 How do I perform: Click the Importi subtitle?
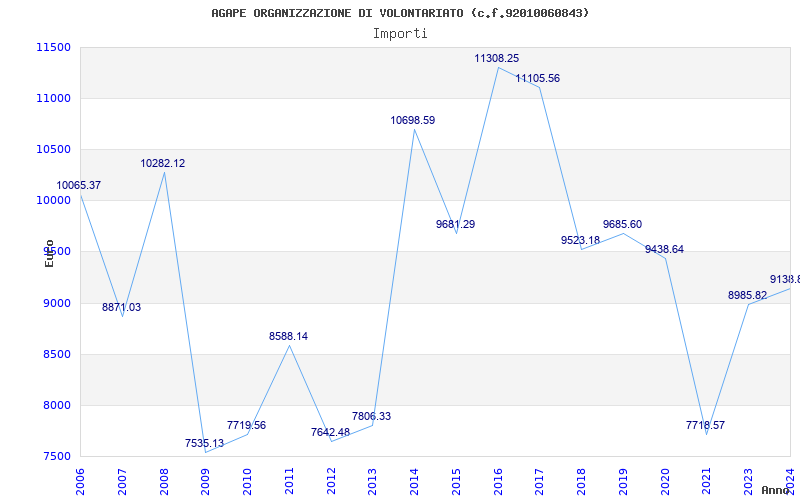pyautogui.click(x=400, y=34)
